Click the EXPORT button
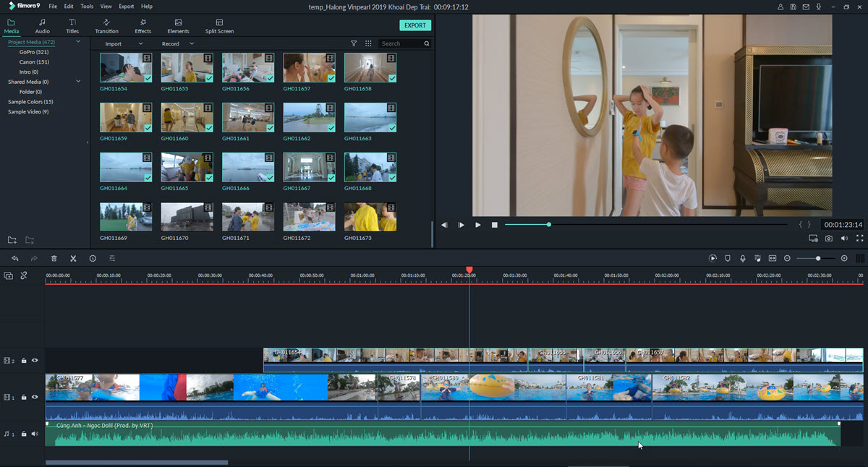 pyautogui.click(x=414, y=25)
